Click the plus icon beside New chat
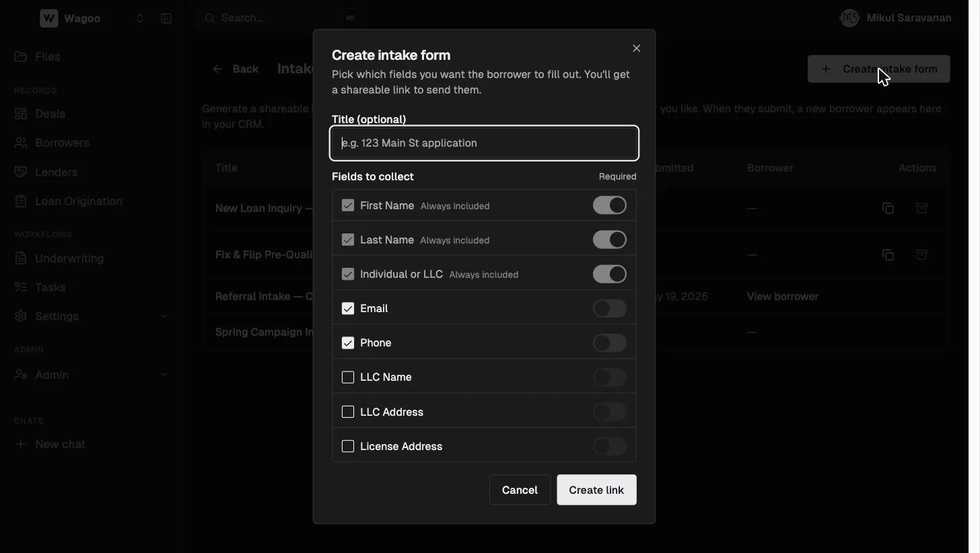The width and height of the screenshot is (980, 553). pyautogui.click(x=21, y=444)
